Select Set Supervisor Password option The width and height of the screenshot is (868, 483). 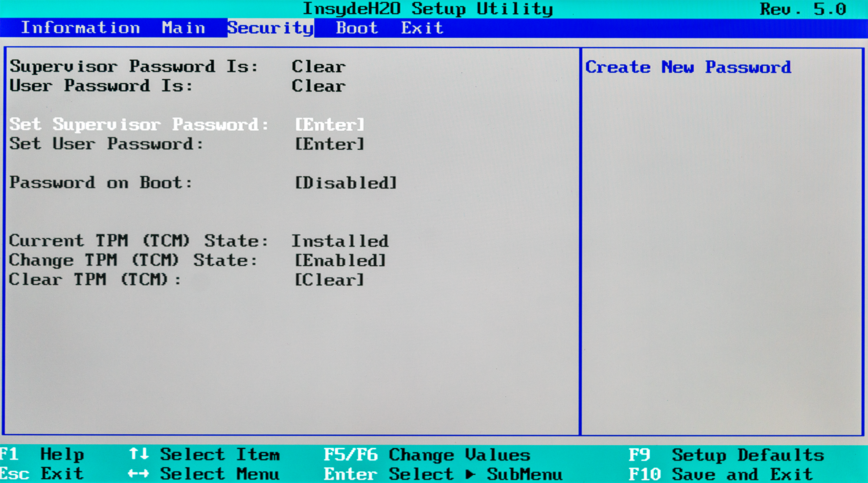click(x=139, y=125)
